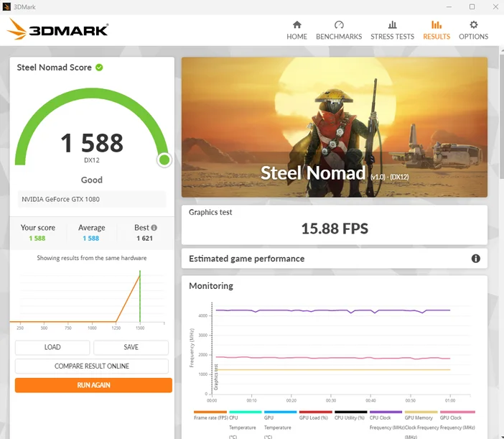The image size is (504, 439).
Task: Expand the Estimated game performance panel
Action: coord(335,258)
